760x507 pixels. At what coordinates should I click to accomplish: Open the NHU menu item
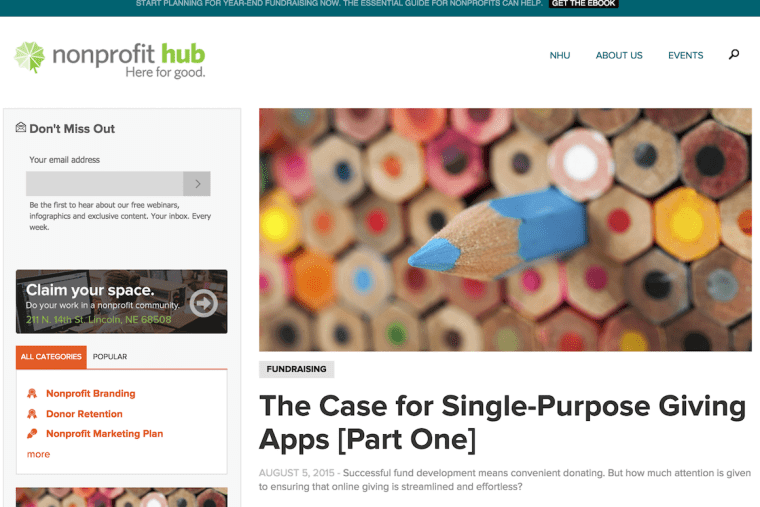click(560, 55)
